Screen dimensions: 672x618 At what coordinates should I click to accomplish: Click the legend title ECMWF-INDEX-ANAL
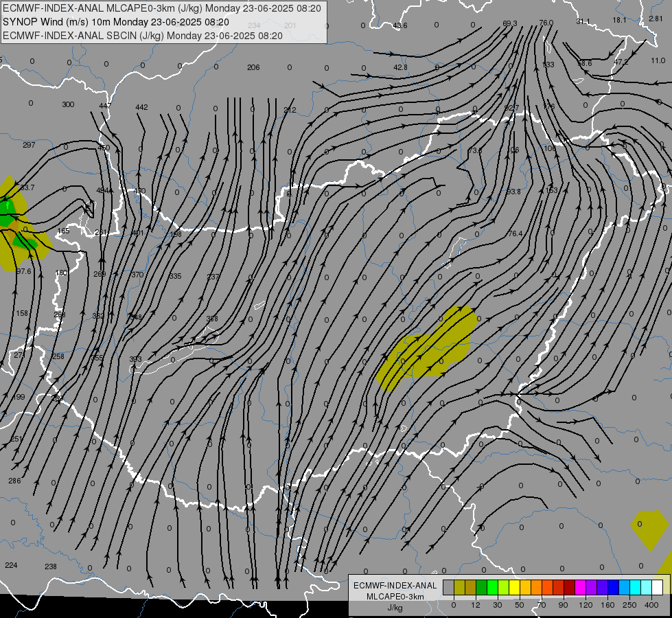pos(395,586)
